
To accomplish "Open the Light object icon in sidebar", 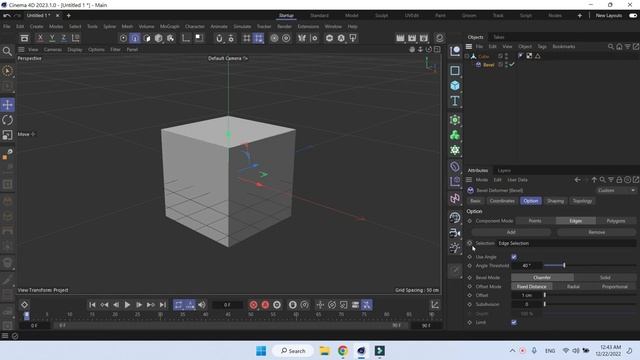I will pos(455,248).
